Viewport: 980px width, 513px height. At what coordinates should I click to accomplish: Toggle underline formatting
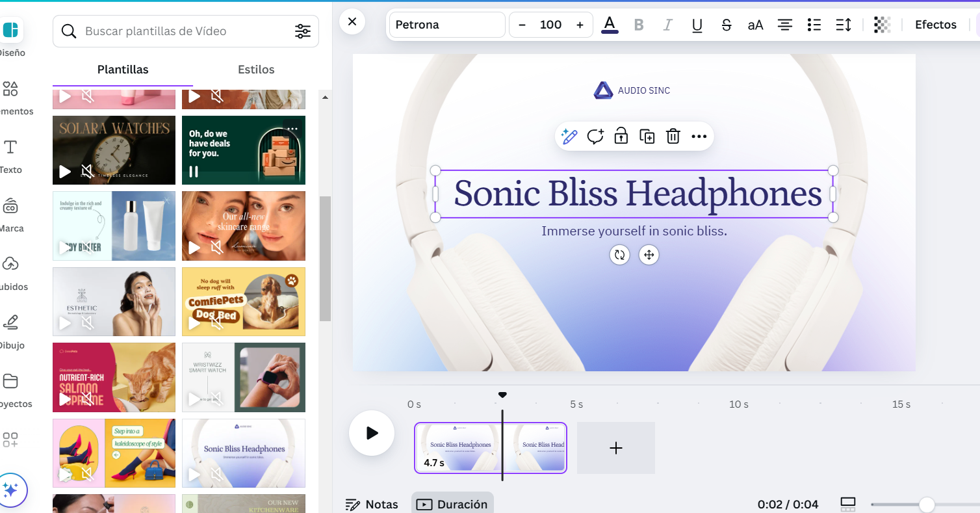tap(697, 25)
